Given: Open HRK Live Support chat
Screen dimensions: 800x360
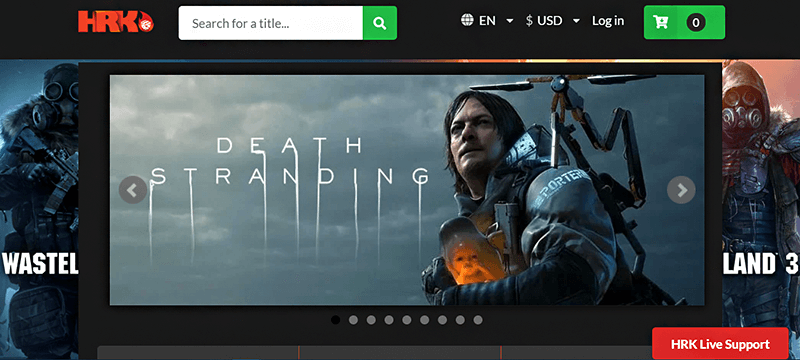Looking at the screenshot, I should pos(720,344).
